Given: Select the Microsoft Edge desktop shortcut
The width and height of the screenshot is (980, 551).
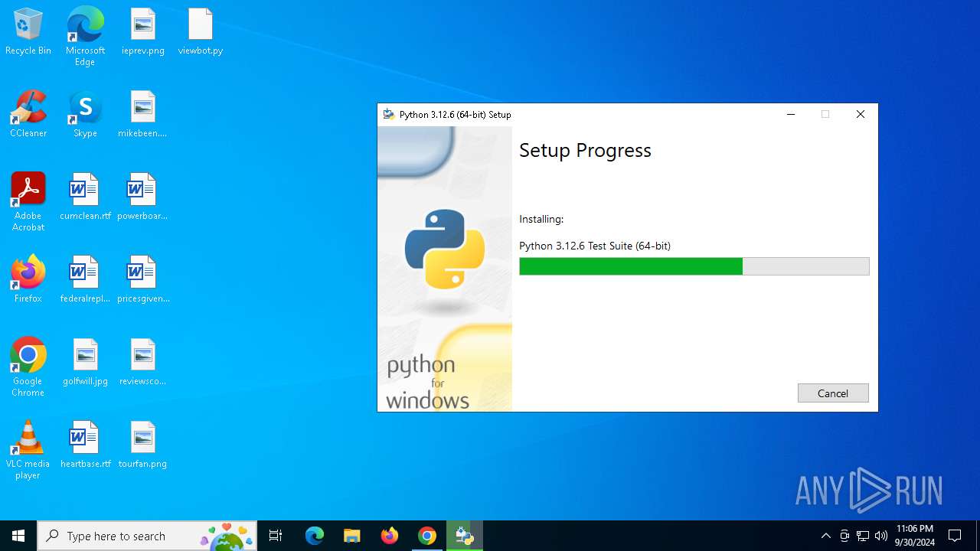Looking at the screenshot, I should click(85, 37).
